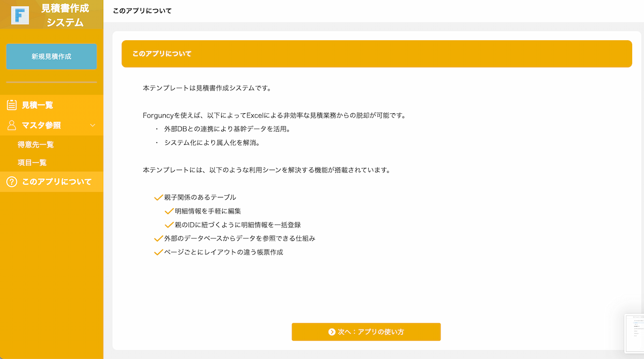Click the person icon beside マスタ参照
This screenshot has width=644, height=359.
(12, 126)
